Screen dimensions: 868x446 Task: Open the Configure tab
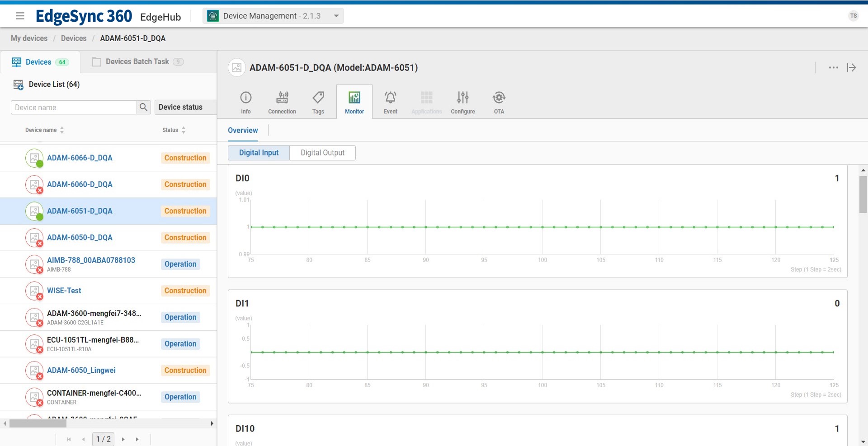point(463,103)
